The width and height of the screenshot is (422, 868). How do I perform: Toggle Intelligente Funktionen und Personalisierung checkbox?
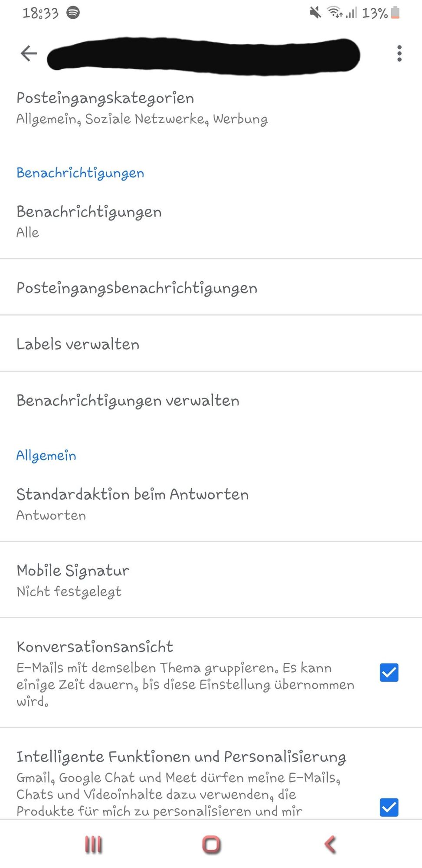click(x=389, y=807)
